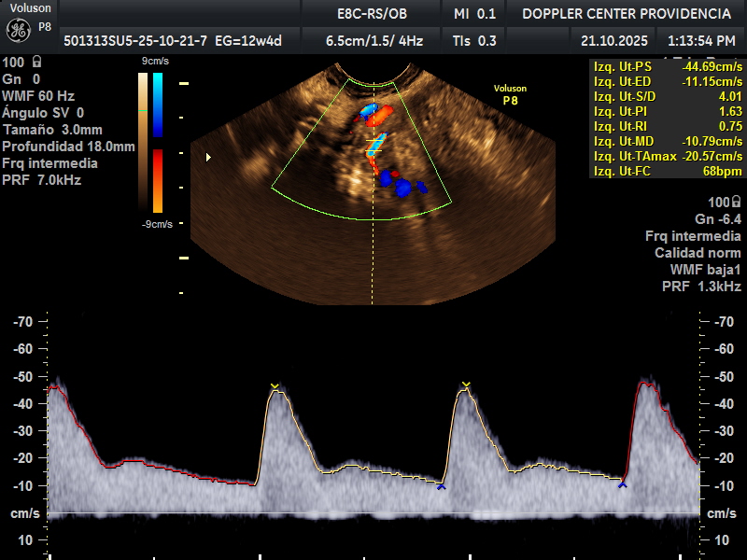The image size is (747, 560).
Task: Select the Izq. Ut-PS measurement row
Action: point(668,67)
